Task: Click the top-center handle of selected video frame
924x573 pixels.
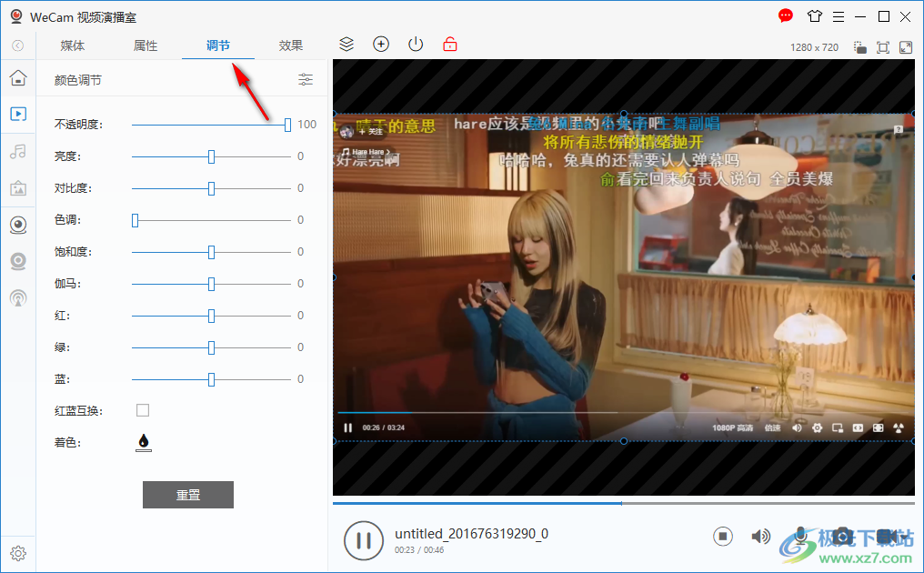Action: [624, 114]
